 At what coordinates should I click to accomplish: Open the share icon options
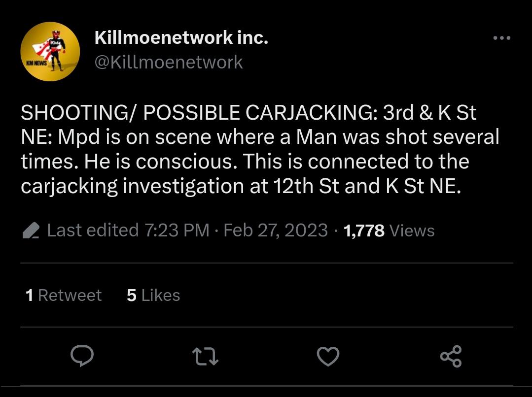pyautogui.click(x=451, y=356)
